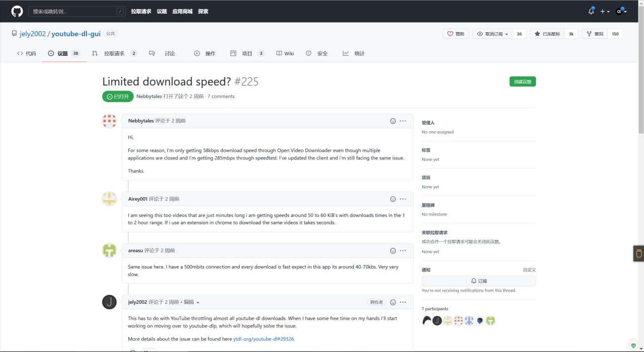Open the youtube-dl-gui repository name link
This screenshot has width=644, height=352.
tap(76, 34)
